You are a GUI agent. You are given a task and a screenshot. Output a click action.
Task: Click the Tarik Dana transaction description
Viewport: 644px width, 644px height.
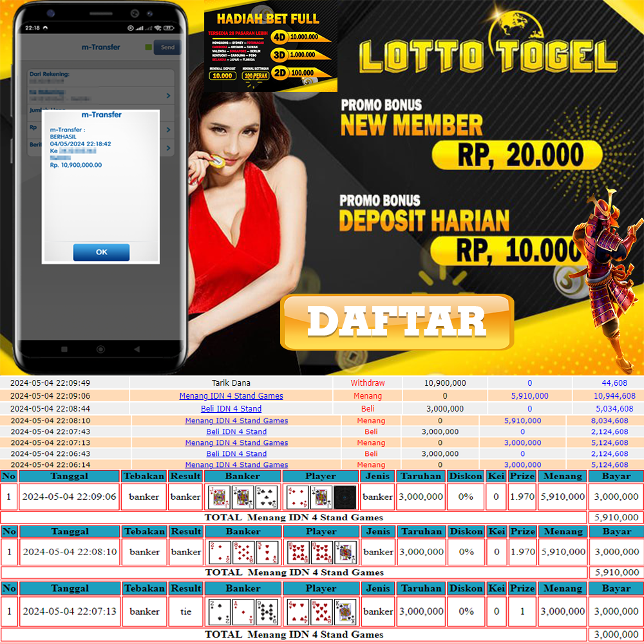(231, 383)
